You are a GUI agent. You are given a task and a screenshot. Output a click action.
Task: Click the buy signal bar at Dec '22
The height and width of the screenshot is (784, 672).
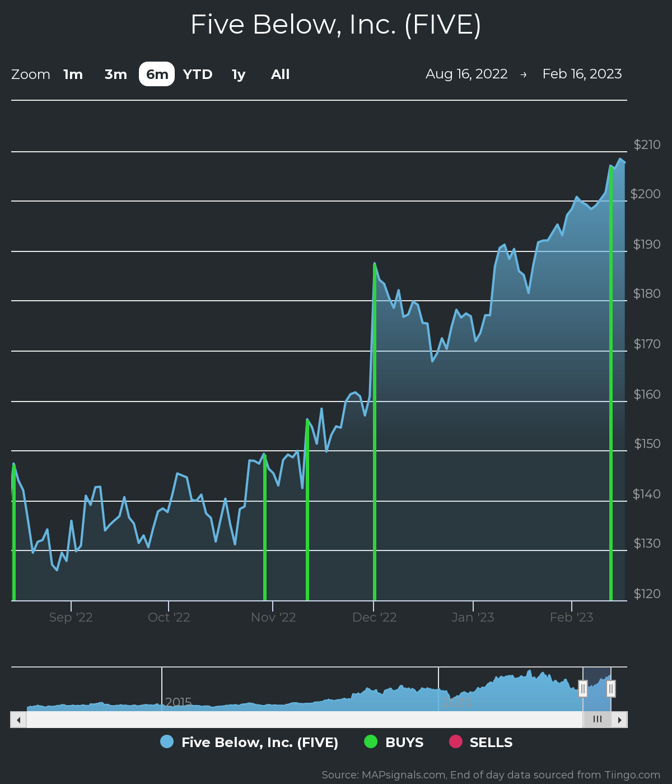click(x=374, y=431)
